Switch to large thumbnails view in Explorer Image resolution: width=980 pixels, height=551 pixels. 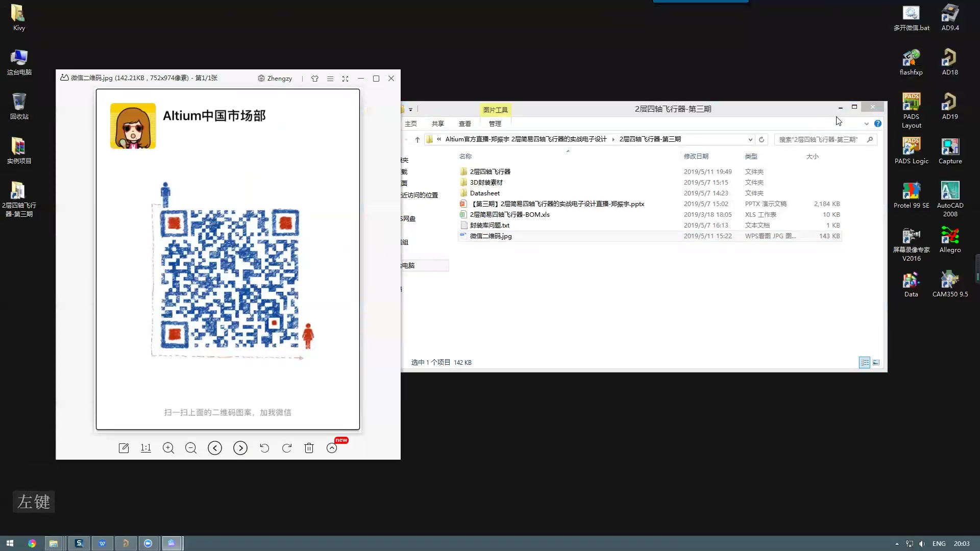click(x=876, y=362)
